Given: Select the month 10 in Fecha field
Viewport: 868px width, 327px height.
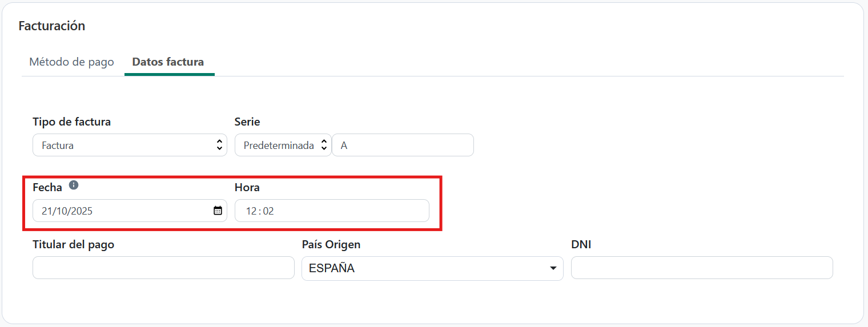Looking at the screenshot, I should tap(61, 211).
